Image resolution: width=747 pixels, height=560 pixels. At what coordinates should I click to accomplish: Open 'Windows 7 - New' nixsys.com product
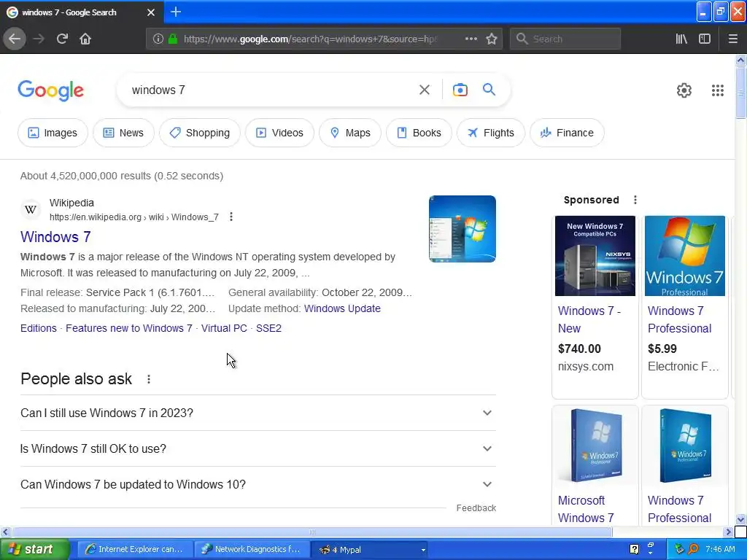coord(589,319)
